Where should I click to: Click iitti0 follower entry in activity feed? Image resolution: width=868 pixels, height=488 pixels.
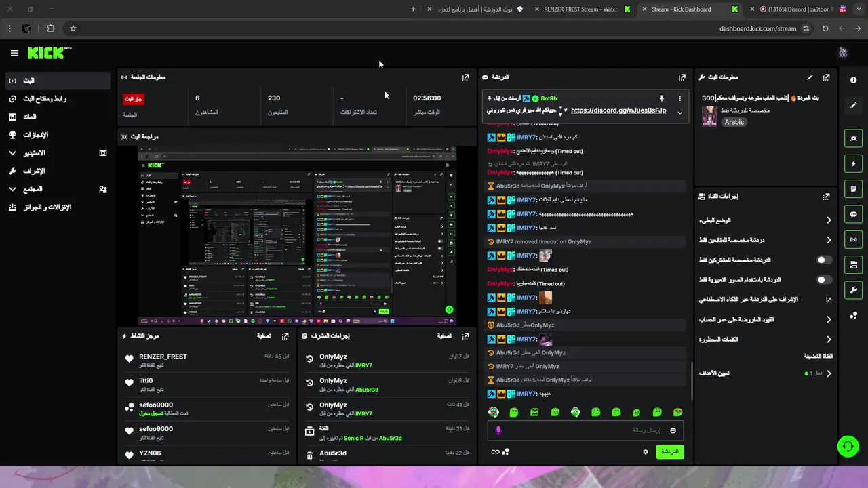pos(146,381)
